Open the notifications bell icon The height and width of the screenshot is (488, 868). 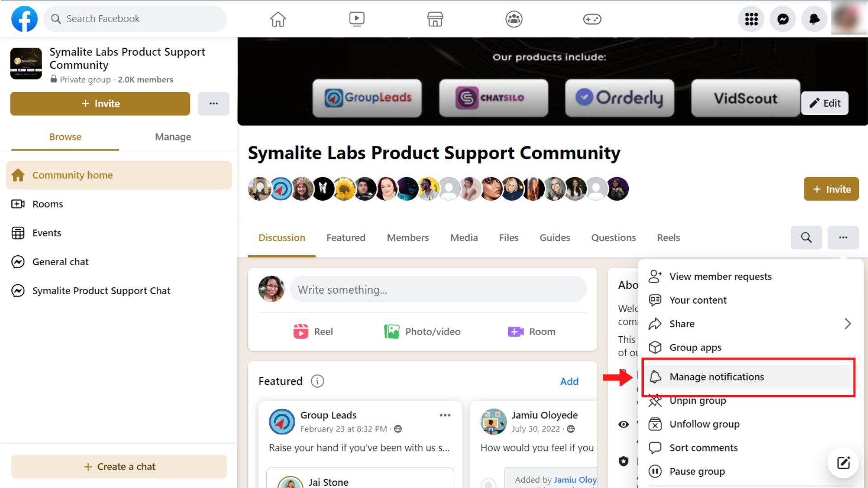814,19
